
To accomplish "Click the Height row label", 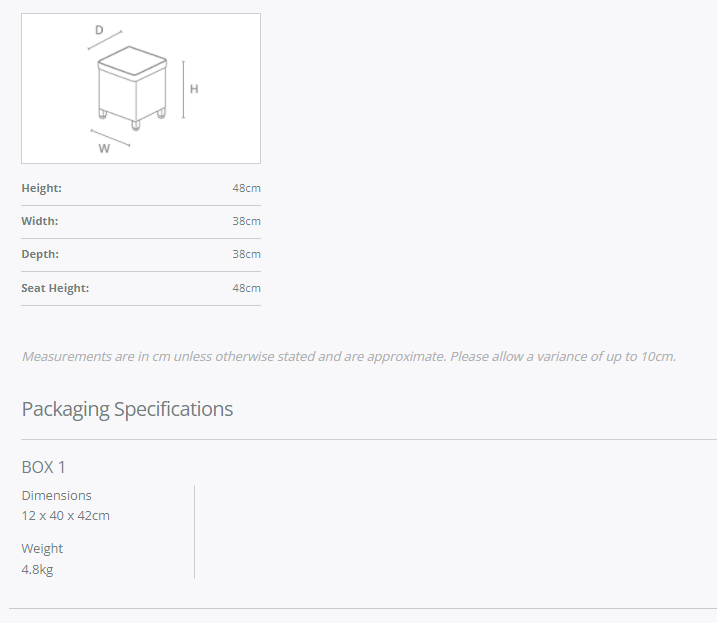I will [42, 188].
